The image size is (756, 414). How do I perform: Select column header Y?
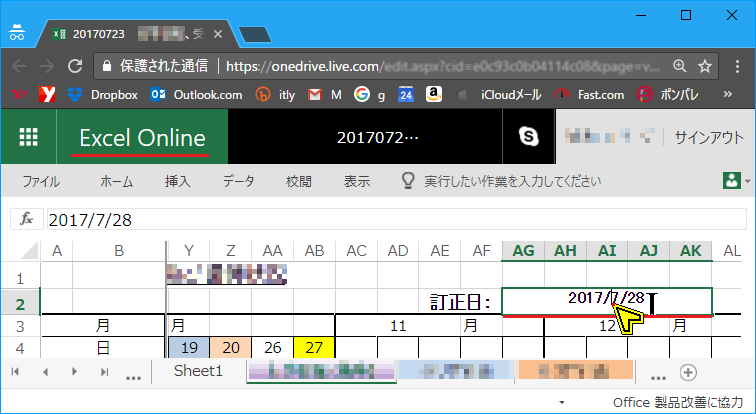pos(189,251)
